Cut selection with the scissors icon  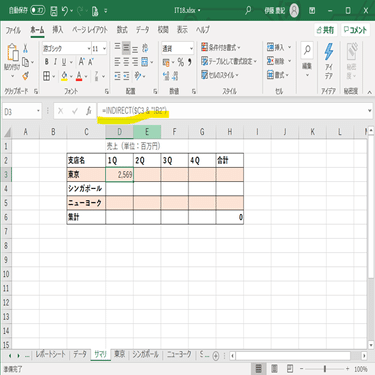[x=26, y=49]
